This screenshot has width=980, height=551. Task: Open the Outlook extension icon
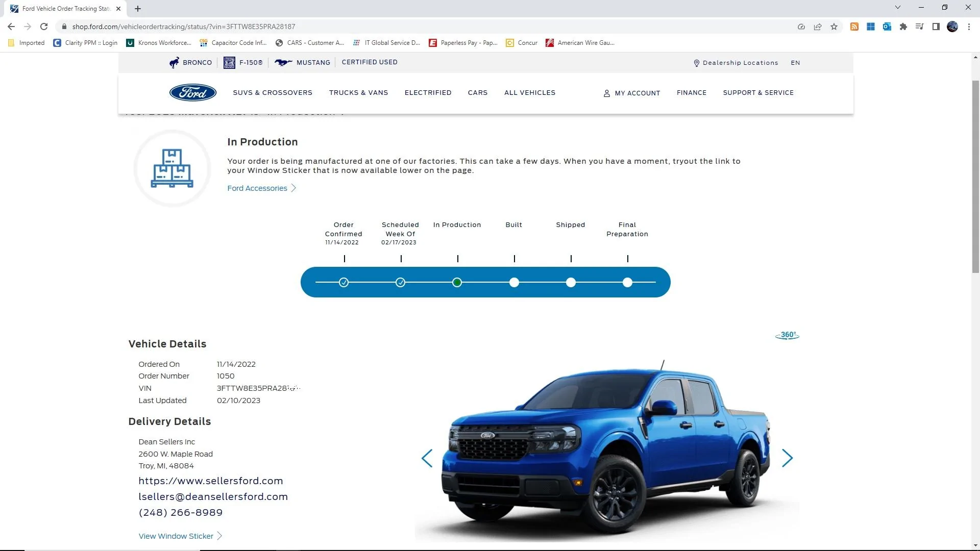click(887, 27)
